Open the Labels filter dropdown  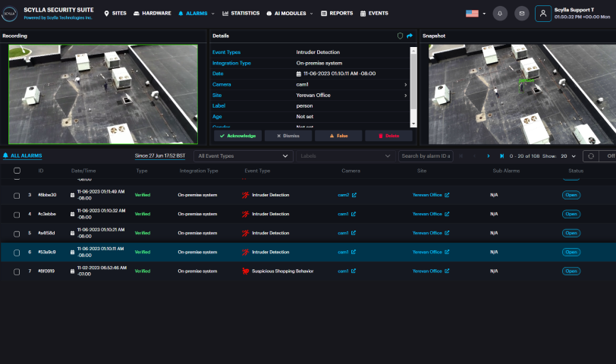(345, 156)
